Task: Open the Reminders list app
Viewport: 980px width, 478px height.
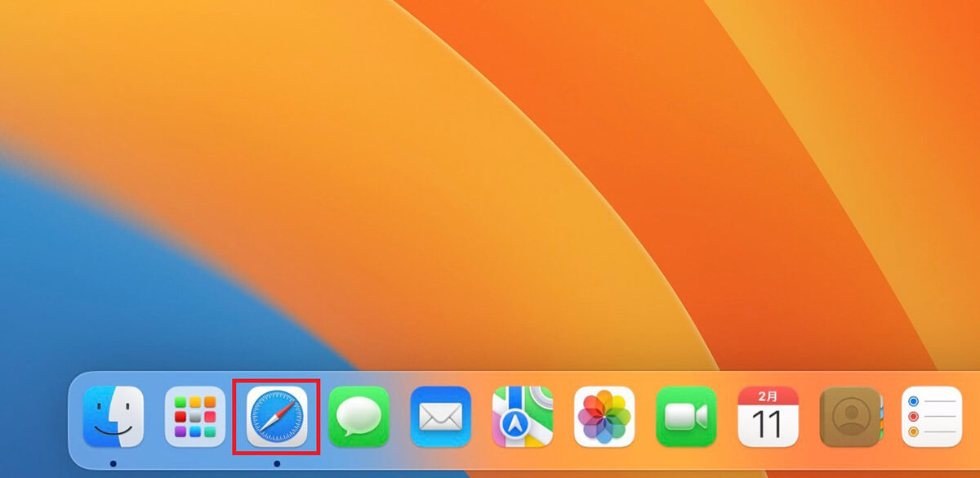Action: (931, 417)
